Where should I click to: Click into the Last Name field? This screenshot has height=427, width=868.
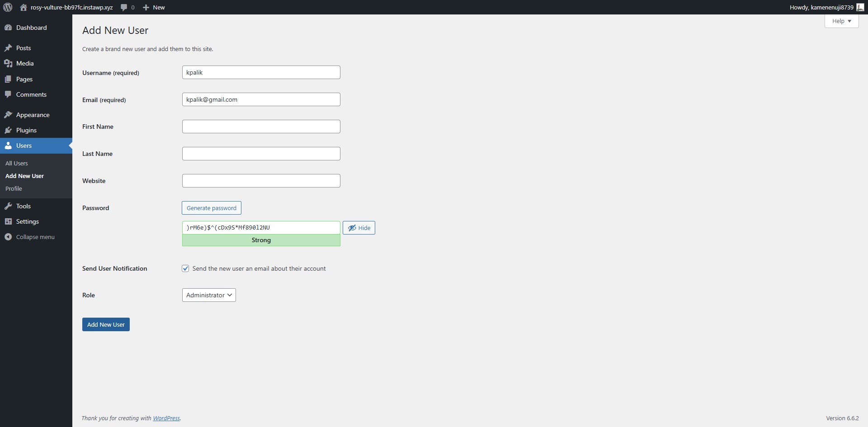[x=261, y=154]
